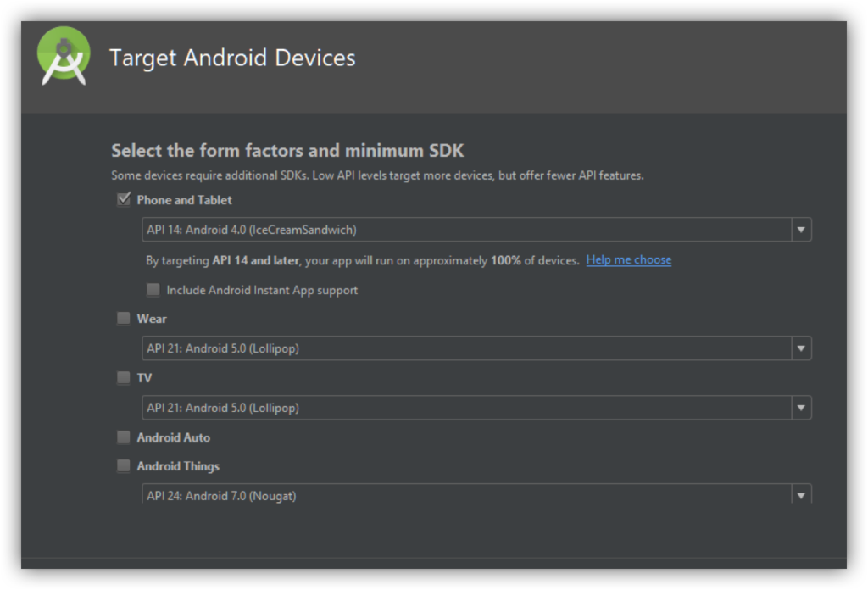Expand the Android Things API 24 dropdown arrow

click(x=801, y=495)
